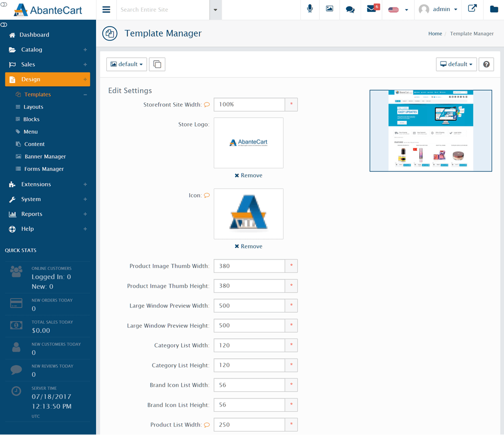Click Storefront Site Width input

click(250, 104)
